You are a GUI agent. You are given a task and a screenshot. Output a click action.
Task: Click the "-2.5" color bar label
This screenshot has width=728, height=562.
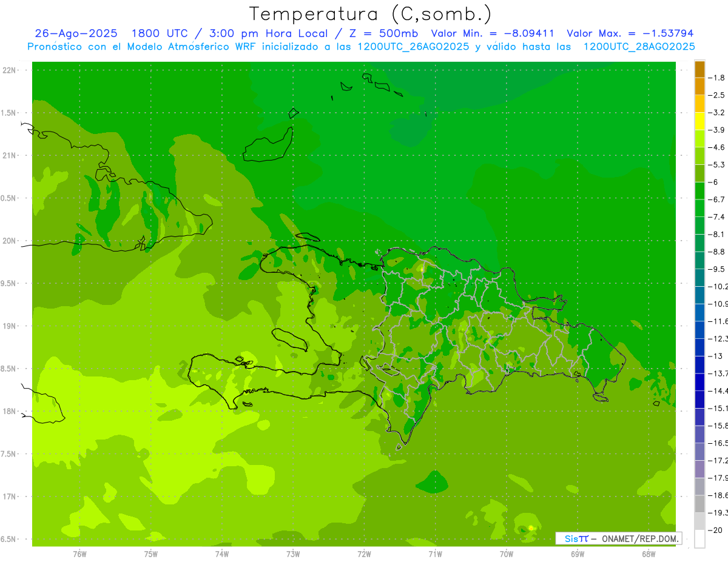pyautogui.click(x=716, y=95)
